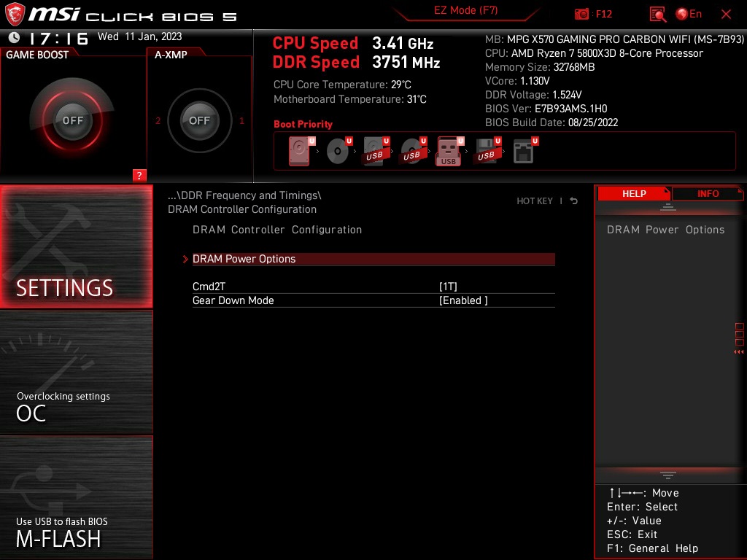Click the Cmd2T setting label

coord(209,287)
